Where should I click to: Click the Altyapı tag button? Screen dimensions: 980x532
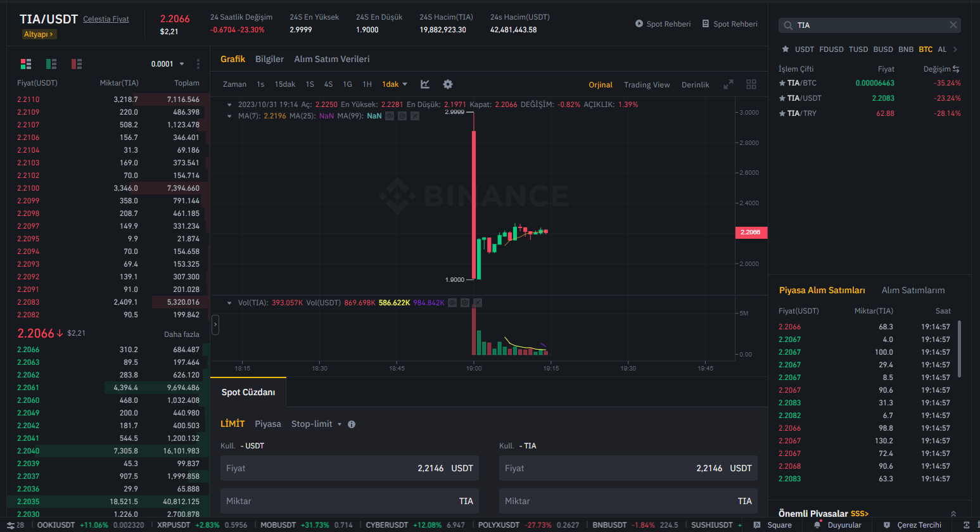click(39, 34)
